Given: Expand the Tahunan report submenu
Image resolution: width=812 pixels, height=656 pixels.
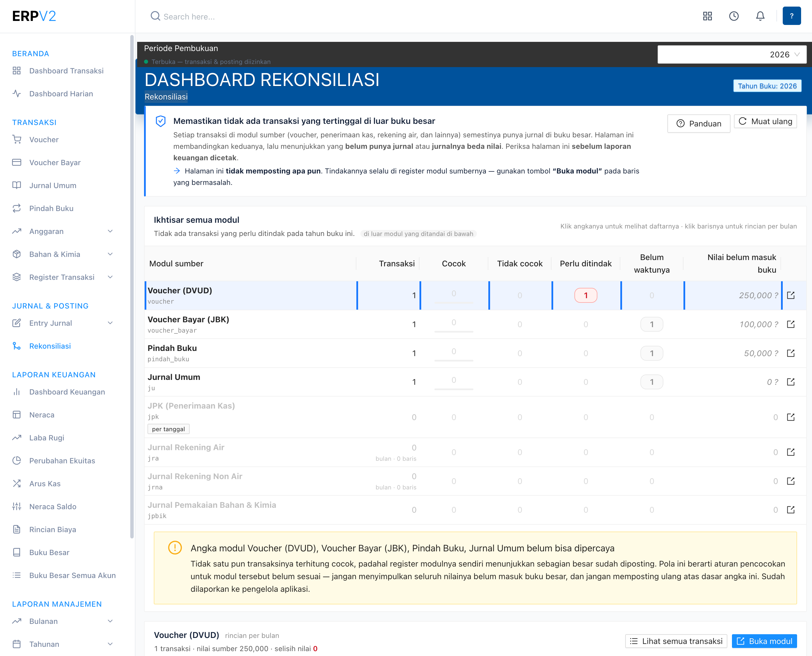Looking at the screenshot, I should [x=110, y=644].
